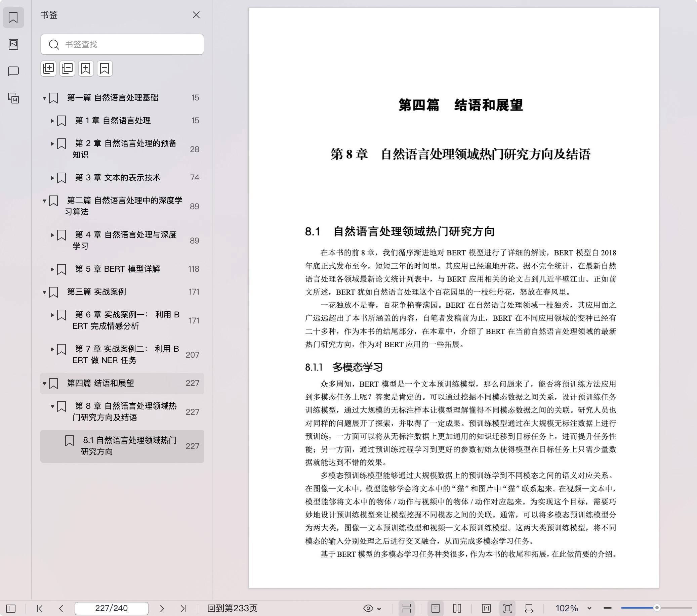Collapse the 第四篇 结语和展望 section
The height and width of the screenshot is (616, 697).
(x=44, y=384)
